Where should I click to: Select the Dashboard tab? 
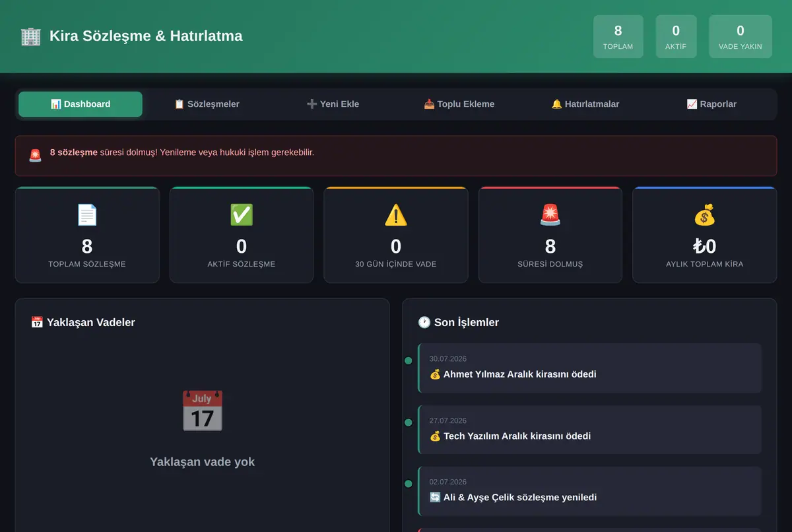[81, 104]
